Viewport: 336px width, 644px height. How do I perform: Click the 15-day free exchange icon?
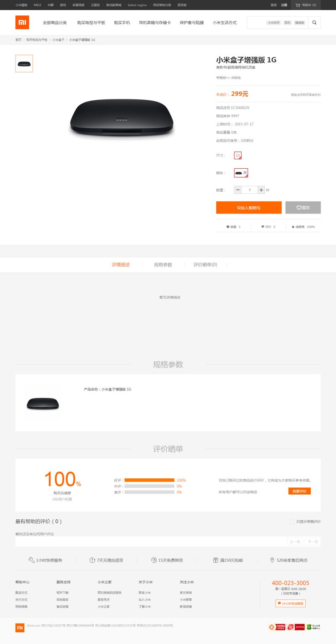coord(154,560)
